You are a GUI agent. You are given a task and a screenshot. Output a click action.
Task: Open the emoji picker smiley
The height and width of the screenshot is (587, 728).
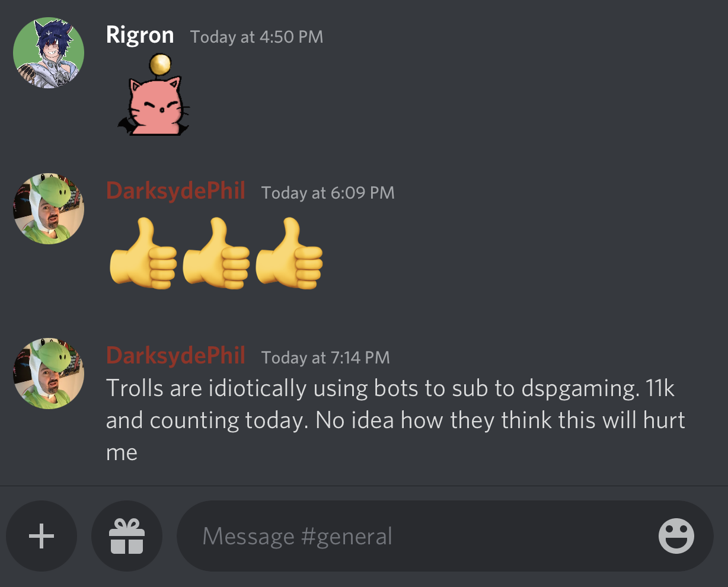point(676,536)
